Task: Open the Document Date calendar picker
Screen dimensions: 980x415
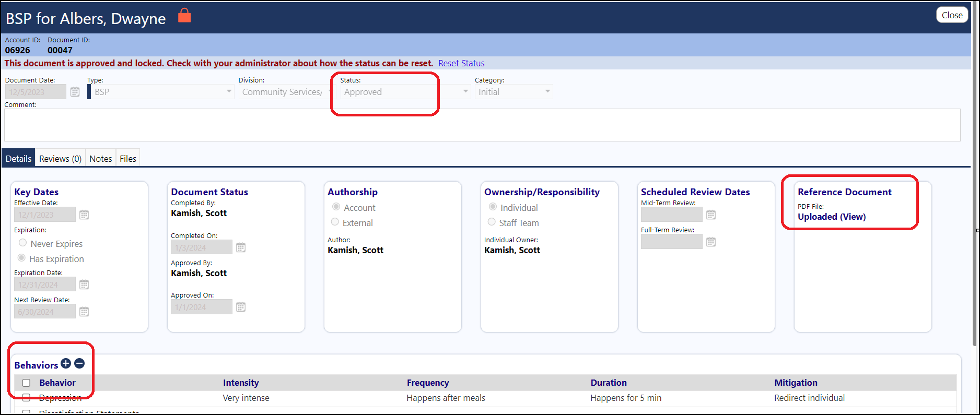Action: point(75,92)
